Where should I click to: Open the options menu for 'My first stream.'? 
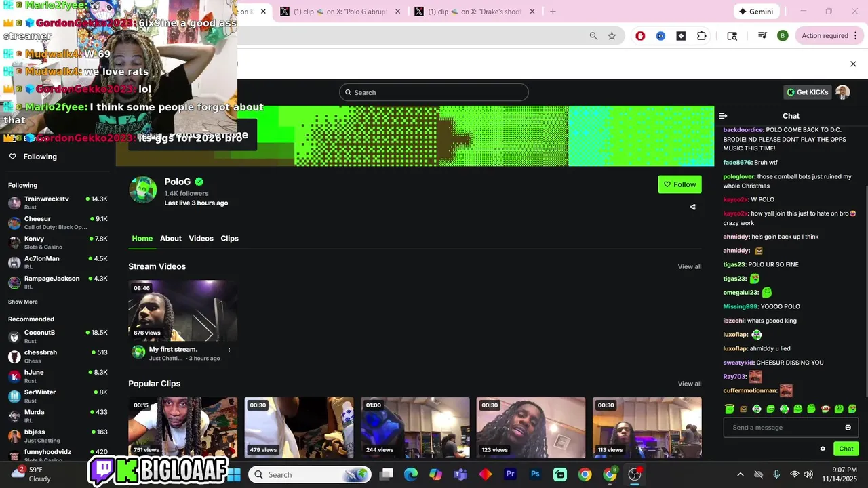[229, 350]
